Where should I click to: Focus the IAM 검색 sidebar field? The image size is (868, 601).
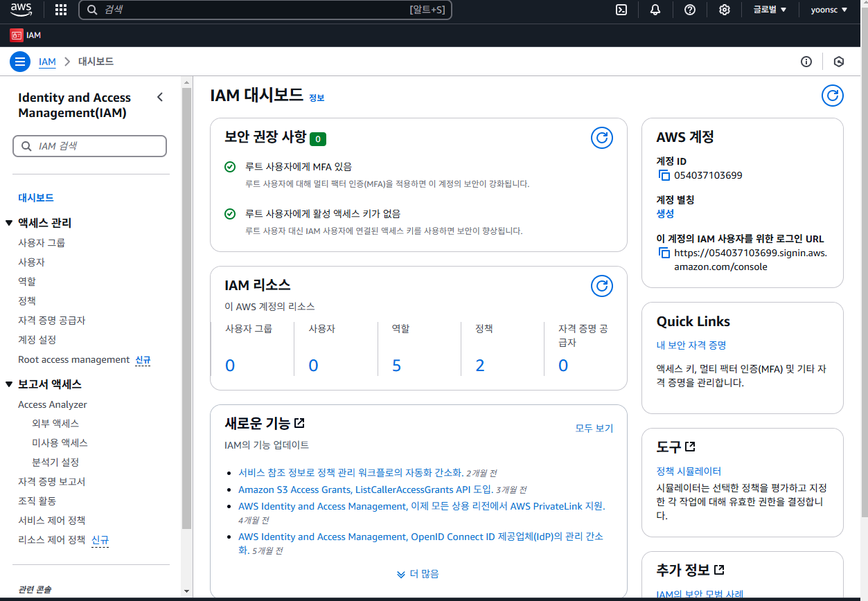[x=90, y=146]
